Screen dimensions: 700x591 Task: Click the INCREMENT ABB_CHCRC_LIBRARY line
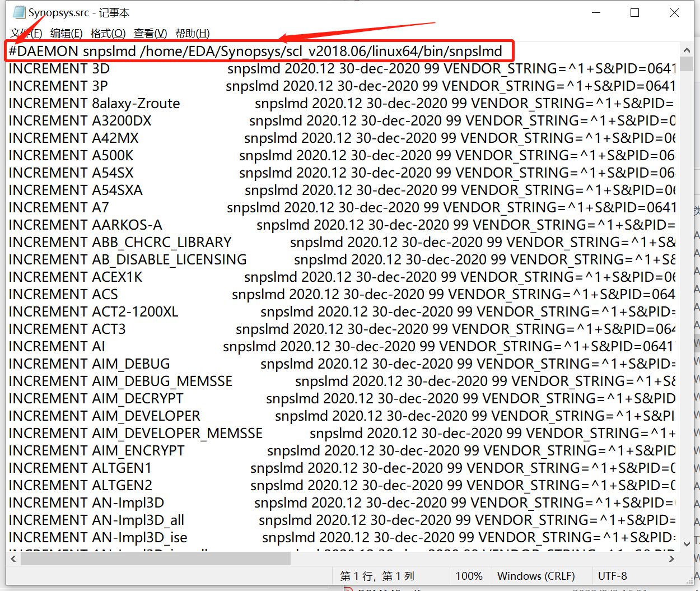coord(342,242)
